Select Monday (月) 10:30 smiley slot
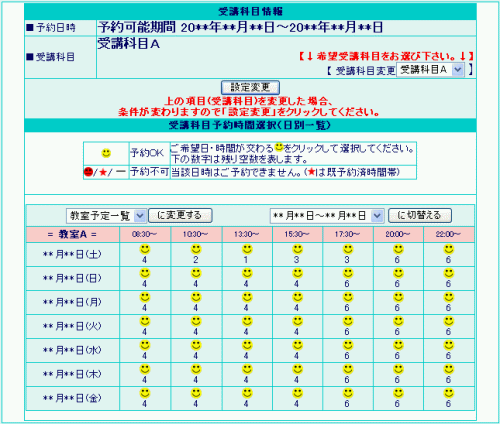500x424 pixels. (x=196, y=297)
